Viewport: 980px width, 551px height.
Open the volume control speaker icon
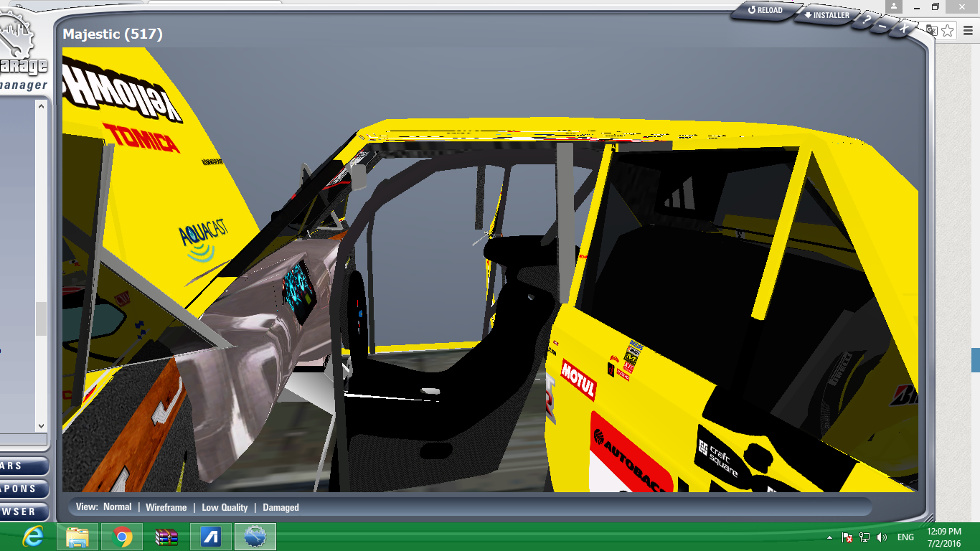click(x=882, y=537)
